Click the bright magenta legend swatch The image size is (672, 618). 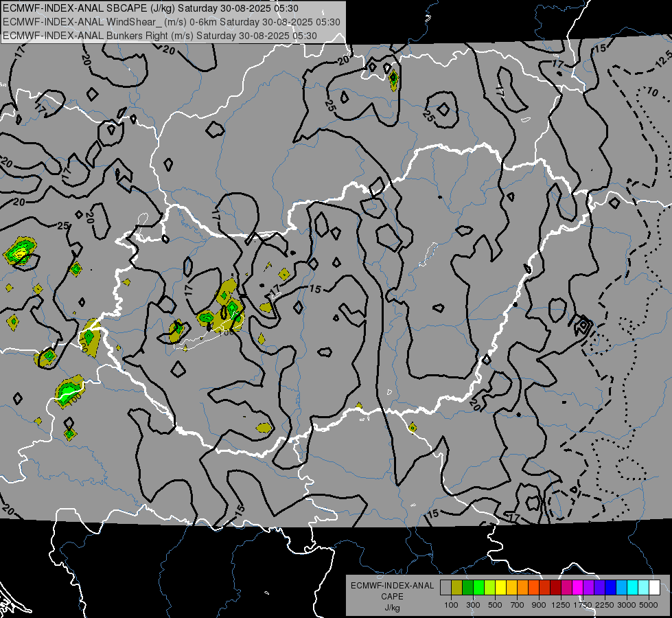click(x=578, y=587)
